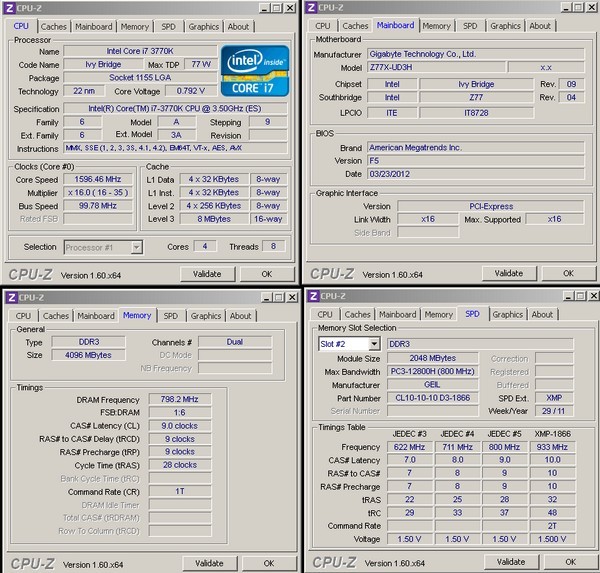The width and height of the screenshot is (600, 573).
Task: Click the Part Number 'CL10-10-10 D3-1866'
Action: point(433,398)
